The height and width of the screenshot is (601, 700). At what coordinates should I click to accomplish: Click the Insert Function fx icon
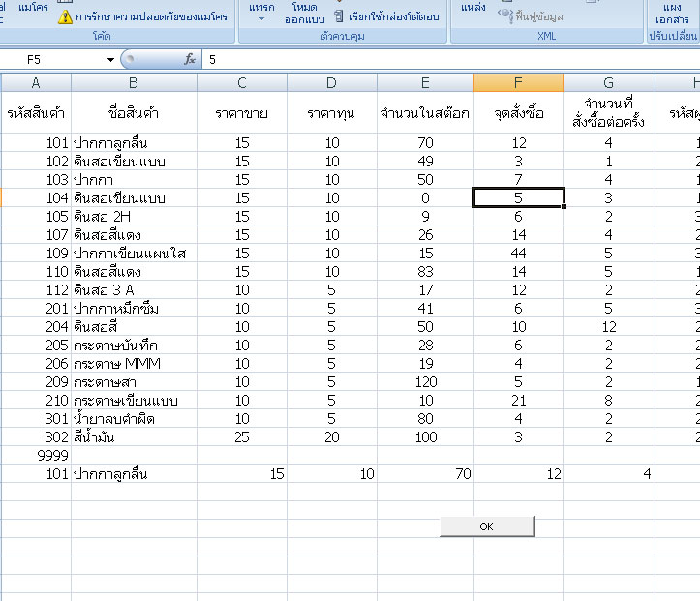point(190,59)
